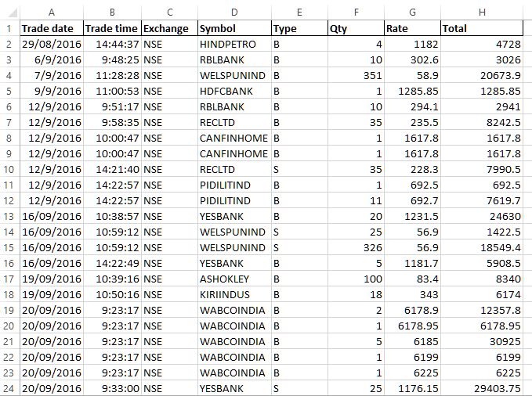Screen dimensions: 532x396
Task: Select total cell 18549.4
Action: 482,247
